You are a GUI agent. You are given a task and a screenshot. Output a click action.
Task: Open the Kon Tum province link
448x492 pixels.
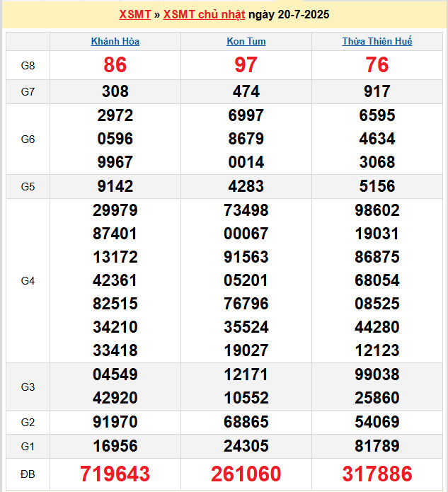[x=246, y=41]
